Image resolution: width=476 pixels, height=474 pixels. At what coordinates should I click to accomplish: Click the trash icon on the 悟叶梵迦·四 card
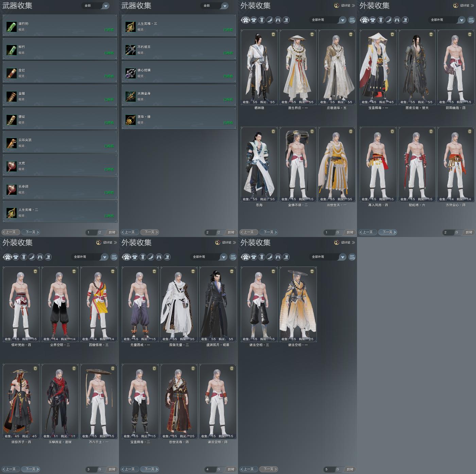pyautogui.click(x=35, y=271)
